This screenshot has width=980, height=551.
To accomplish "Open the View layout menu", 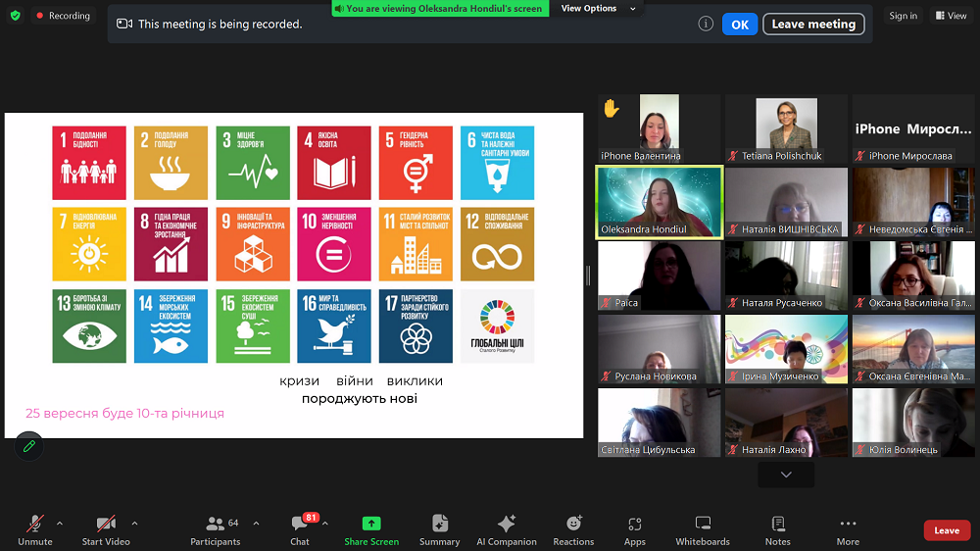I will coord(951,16).
